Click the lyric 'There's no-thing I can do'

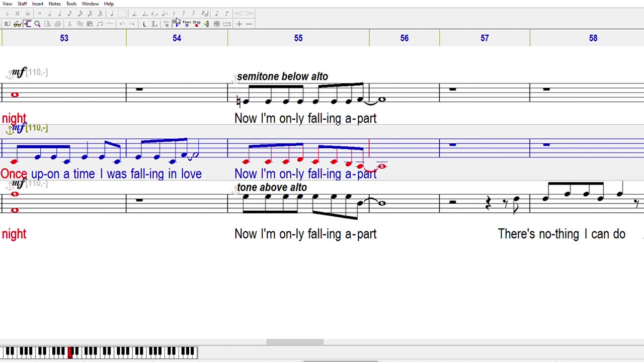[561, 234]
